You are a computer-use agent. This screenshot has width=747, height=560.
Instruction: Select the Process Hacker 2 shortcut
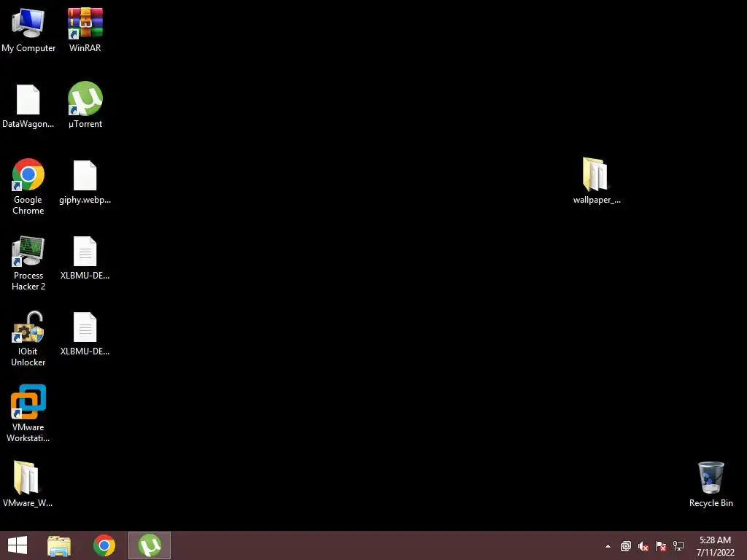(x=28, y=262)
